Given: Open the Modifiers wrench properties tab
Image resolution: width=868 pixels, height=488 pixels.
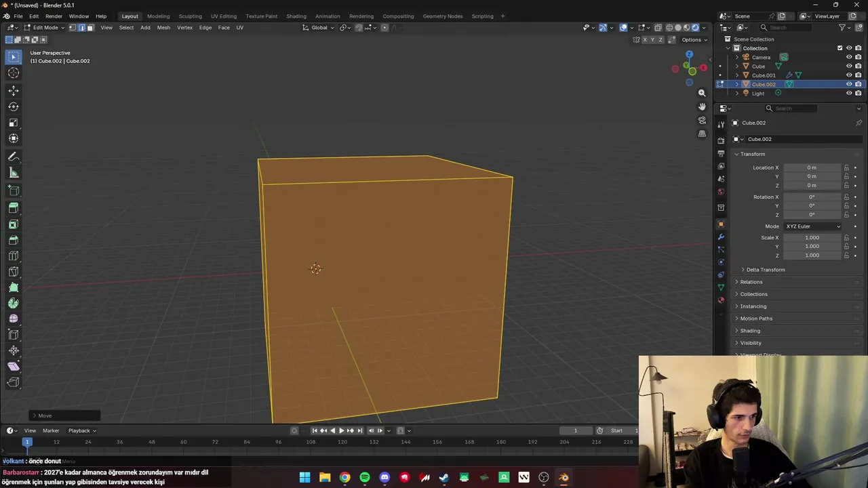Looking at the screenshot, I should click(x=721, y=237).
